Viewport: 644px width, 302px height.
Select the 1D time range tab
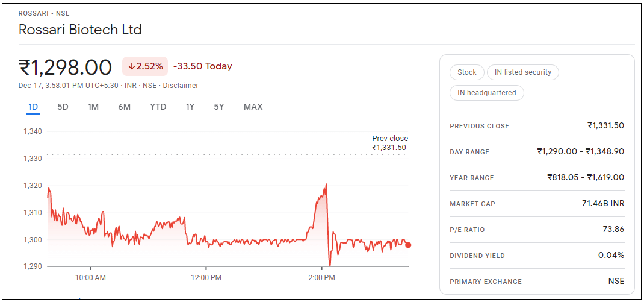(x=33, y=107)
